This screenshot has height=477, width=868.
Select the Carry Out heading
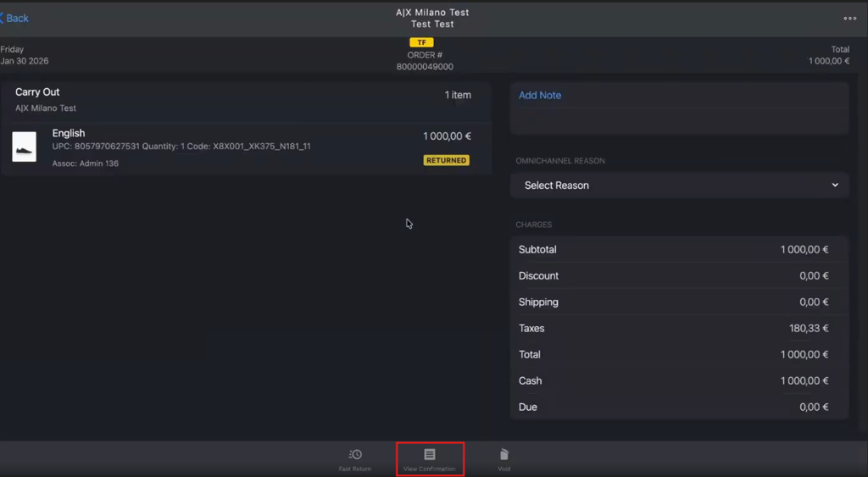point(37,92)
